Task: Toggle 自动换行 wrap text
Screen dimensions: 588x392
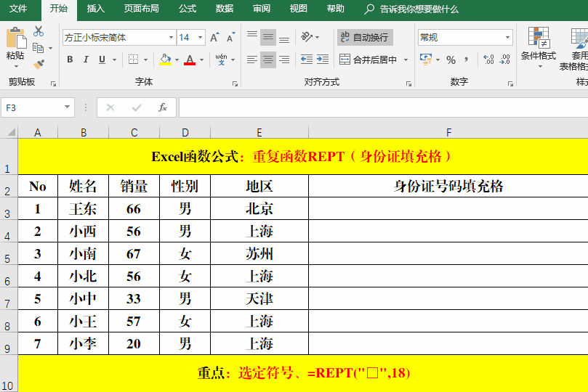Action: point(365,37)
